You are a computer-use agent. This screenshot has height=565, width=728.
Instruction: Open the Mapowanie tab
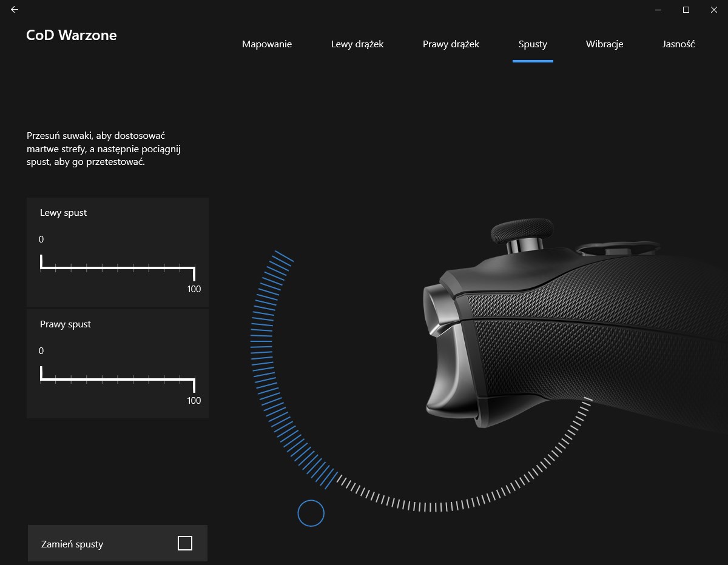(267, 44)
